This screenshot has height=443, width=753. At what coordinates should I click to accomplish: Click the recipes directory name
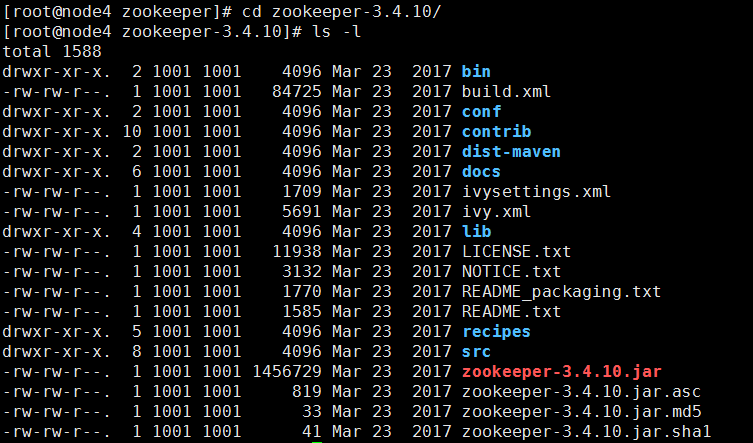click(x=496, y=332)
